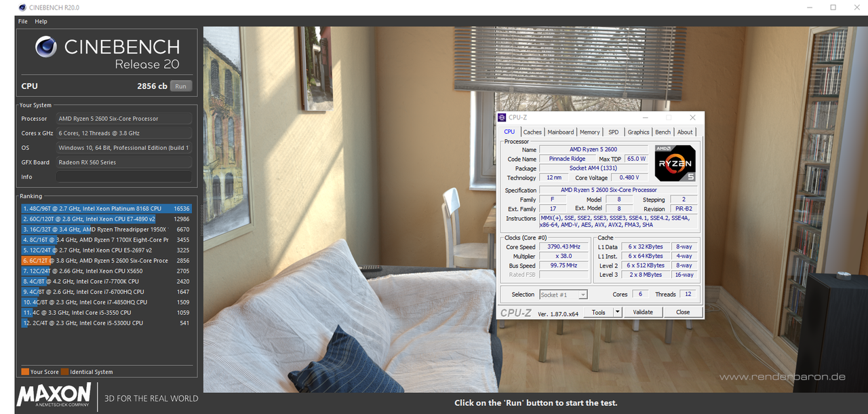
Task: Click the Max TDP value 65.0 W
Action: click(x=637, y=159)
